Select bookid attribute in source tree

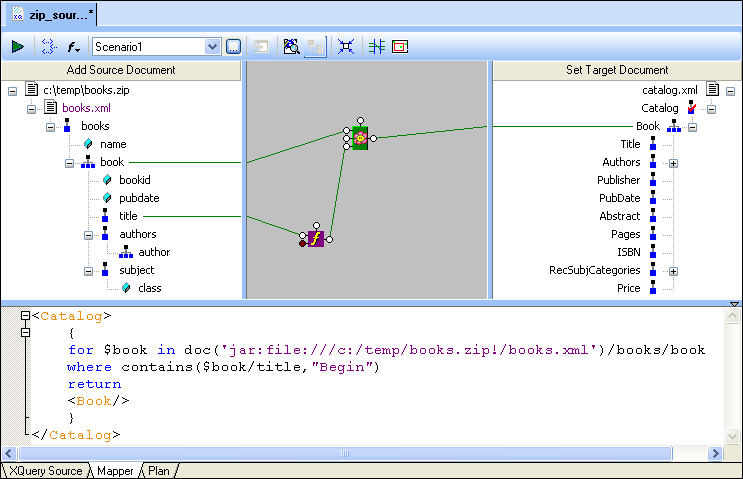[x=135, y=180]
